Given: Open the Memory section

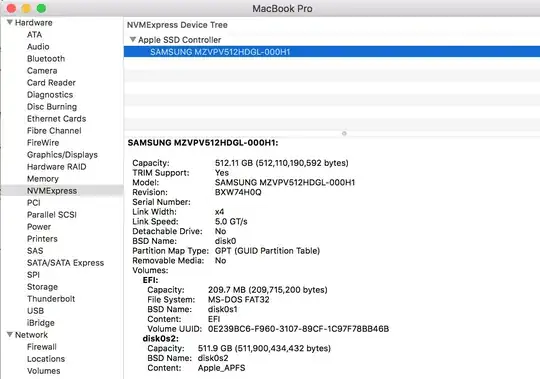Looking at the screenshot, I should 43,179.
